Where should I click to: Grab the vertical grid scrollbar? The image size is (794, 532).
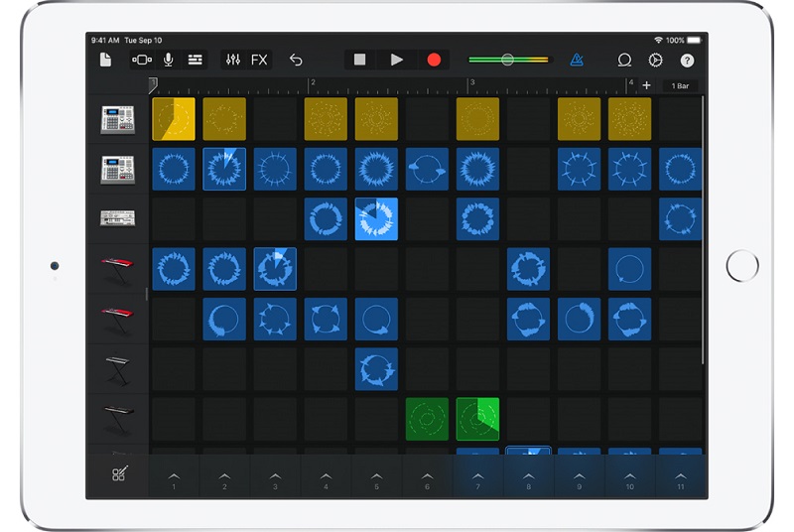tap(703, 230)
